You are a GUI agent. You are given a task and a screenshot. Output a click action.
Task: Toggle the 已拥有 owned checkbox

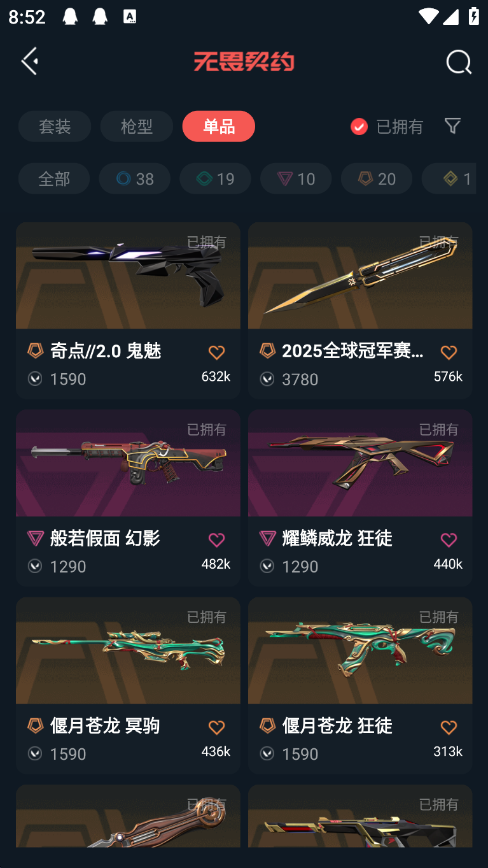point(359,126)
